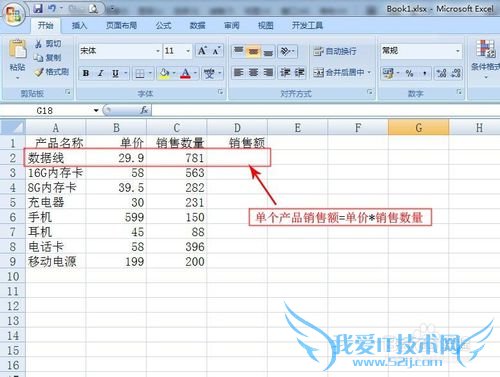This screenshot has height=377, width=500.
Task: Increase decimal places icon
Action: click(x=441, y=73)
